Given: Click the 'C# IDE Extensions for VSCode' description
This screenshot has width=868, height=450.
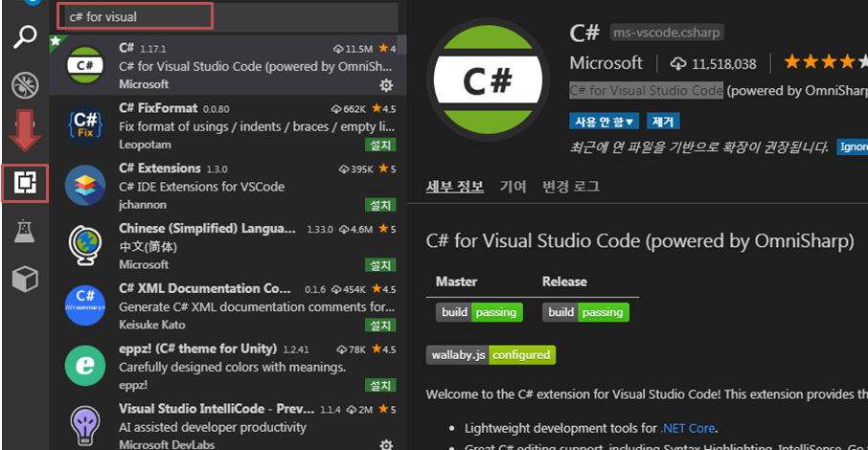Looking at the screenshot, I should click(x=201, y=187).
